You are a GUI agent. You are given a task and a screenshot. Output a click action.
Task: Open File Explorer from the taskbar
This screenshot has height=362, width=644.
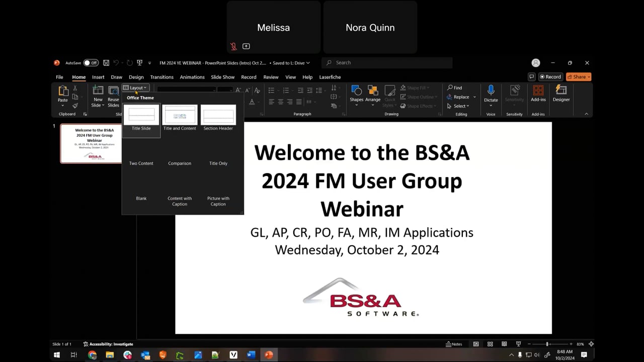click(x=110, y=355)
